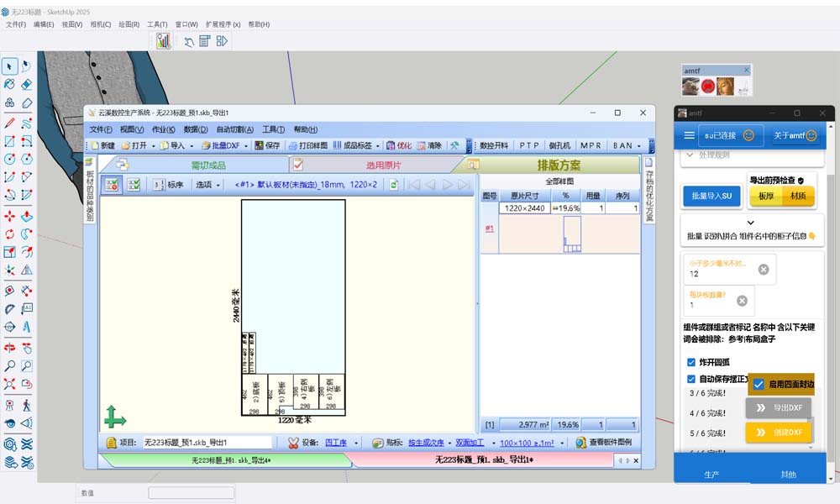Screen dimensions: 840x504
Task: Click 关于amtf button
Action: coord(794,135)
